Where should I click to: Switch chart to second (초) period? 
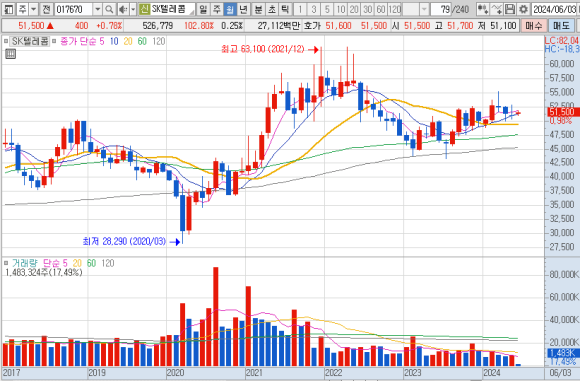[272, 9]
